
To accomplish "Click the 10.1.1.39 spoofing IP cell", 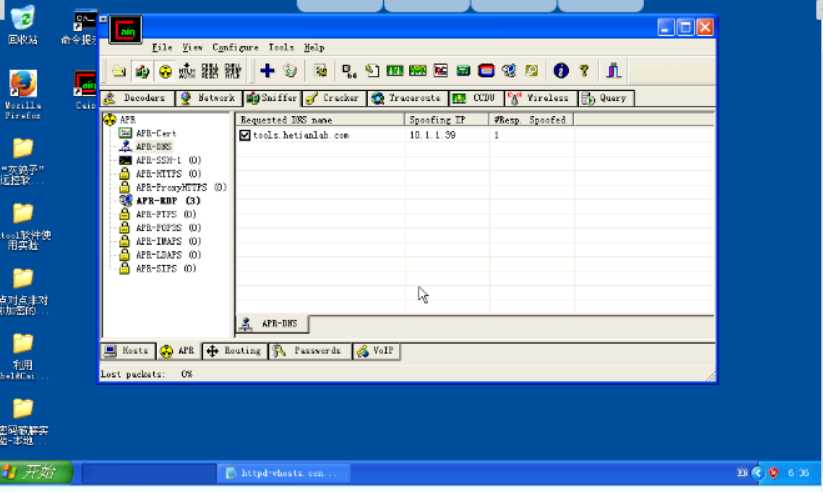I will 432,135.
